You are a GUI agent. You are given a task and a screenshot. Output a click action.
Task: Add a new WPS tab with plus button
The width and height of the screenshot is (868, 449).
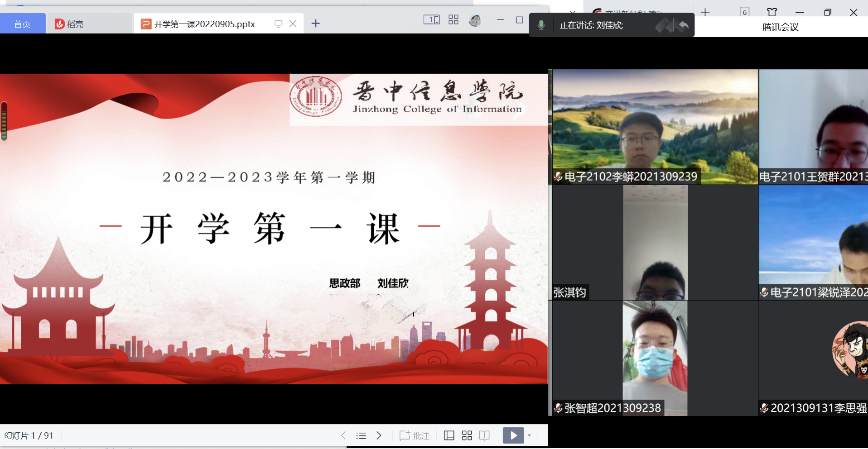click(316, 24)
